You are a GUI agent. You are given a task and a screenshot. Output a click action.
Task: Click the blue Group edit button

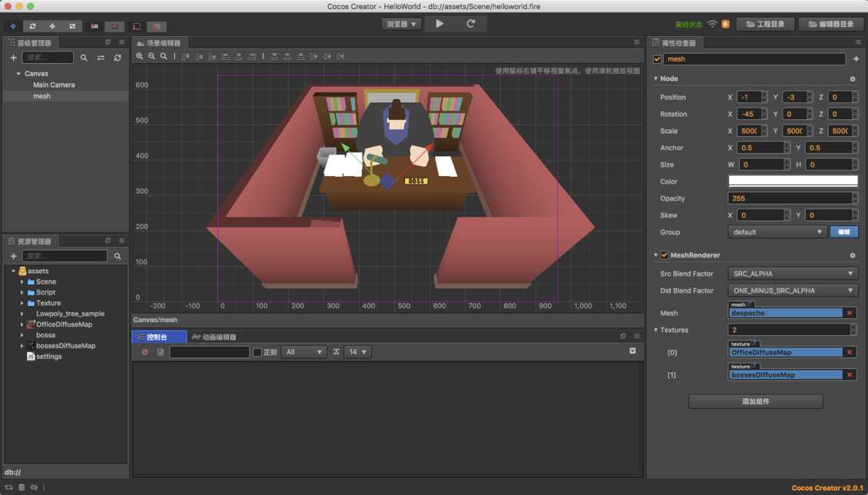(x=843, y=232)
